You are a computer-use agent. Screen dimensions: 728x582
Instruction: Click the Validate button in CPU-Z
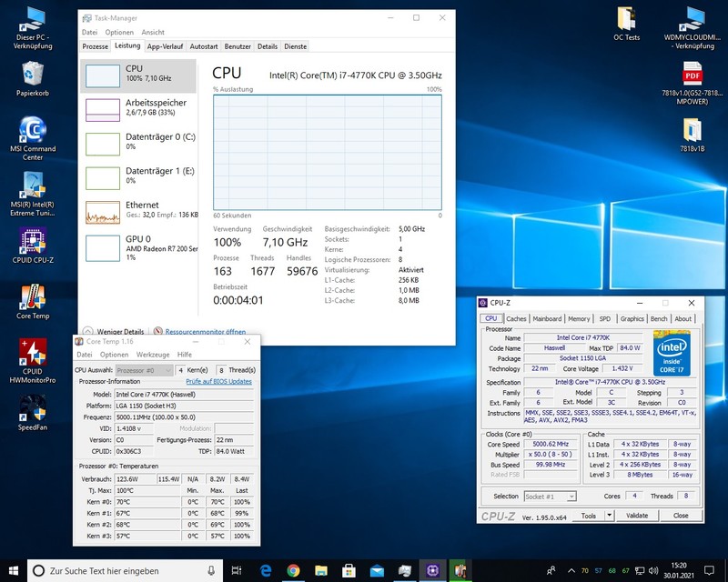[636, 516]
